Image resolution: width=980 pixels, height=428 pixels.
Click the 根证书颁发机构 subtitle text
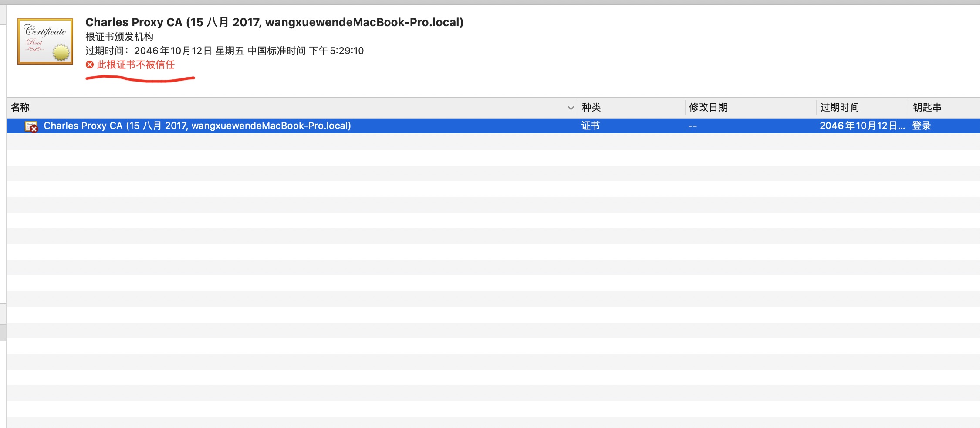click(x=119, y=37)
